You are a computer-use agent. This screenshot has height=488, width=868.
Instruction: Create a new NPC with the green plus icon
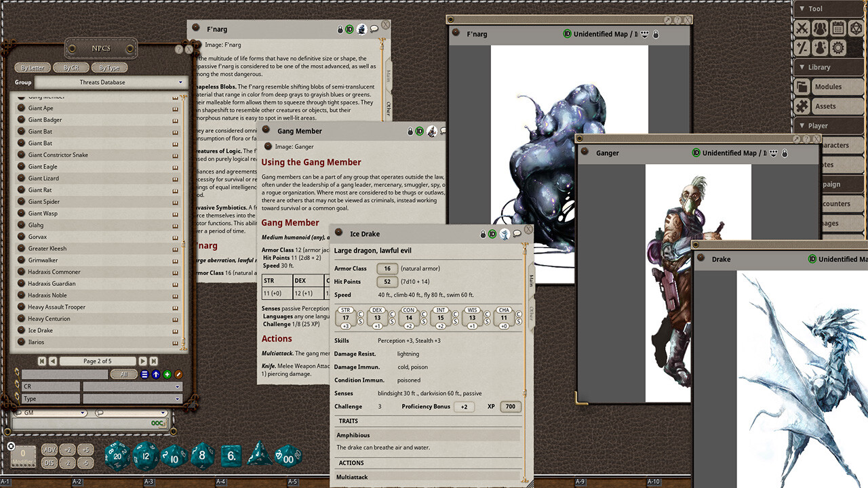(x=167, y=375)
